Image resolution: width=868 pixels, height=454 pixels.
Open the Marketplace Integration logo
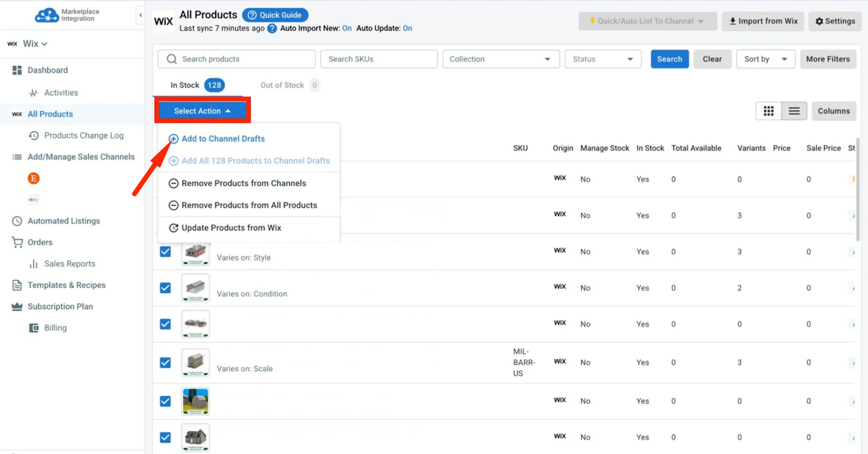click(x=67, y=15)
